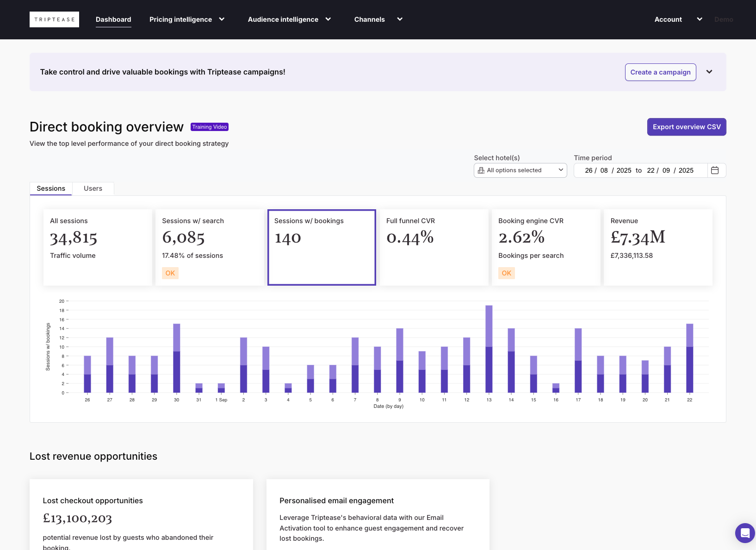Click the OK badge under Sessions w/ search
The image size is (756, 550).
tap(170, 273)
